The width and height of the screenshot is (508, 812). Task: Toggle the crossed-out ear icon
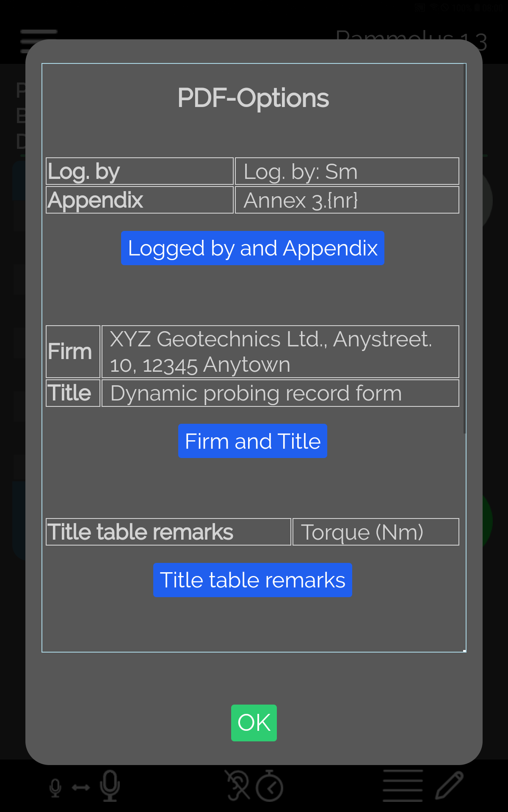[237, 786]
